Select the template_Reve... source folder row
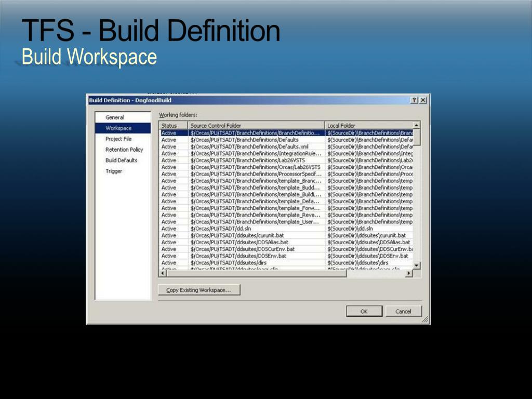 286,215
